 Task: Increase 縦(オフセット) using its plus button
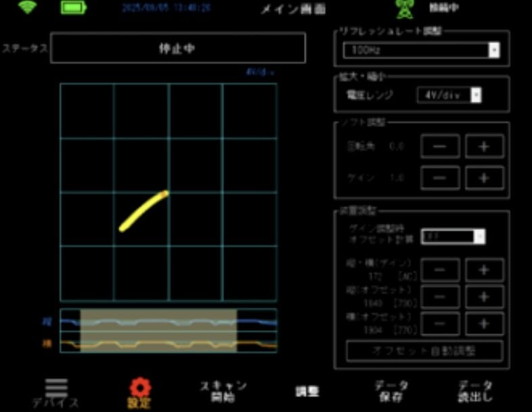[x=484, y=297]
